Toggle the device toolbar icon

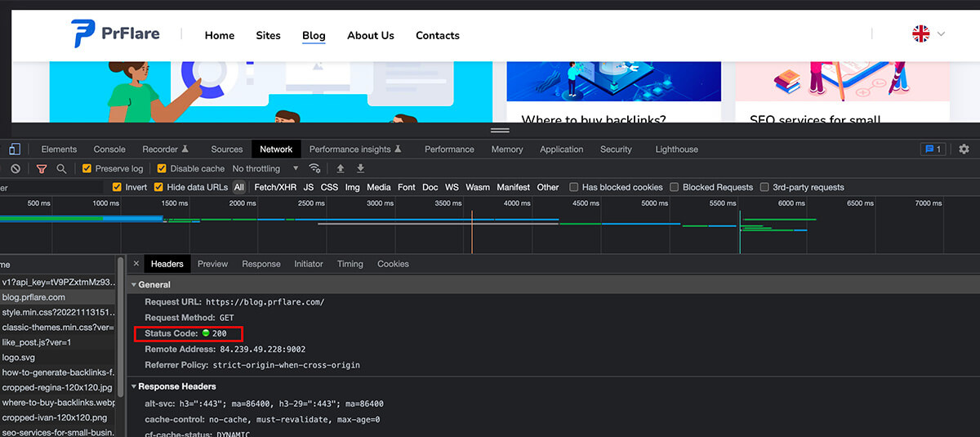(x=14, y=149)
